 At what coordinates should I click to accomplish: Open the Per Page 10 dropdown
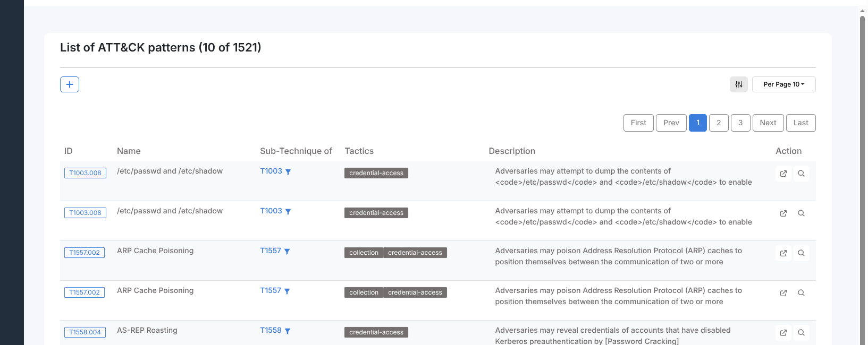coord(784,84)
